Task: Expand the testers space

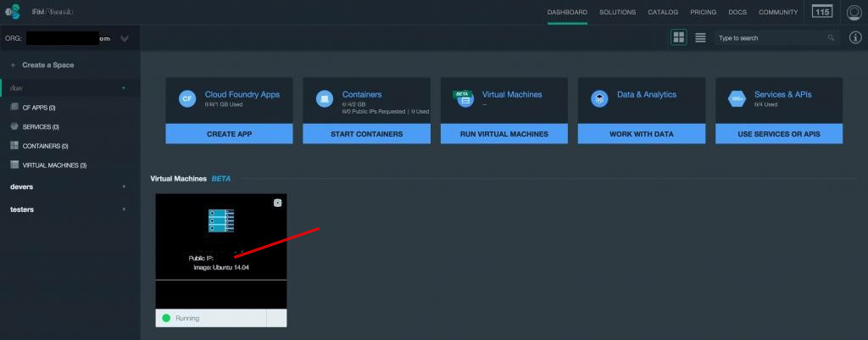Action: tap(124, 209)
